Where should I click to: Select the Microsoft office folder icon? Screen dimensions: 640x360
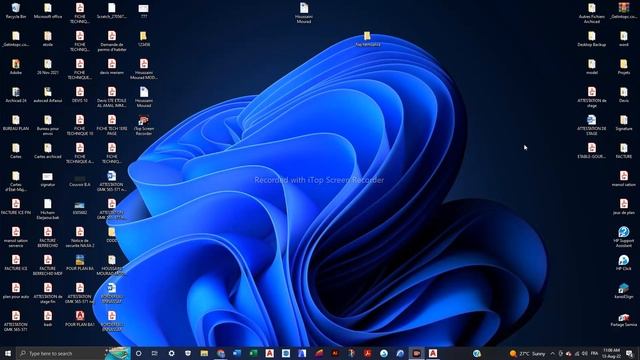(x=48, y=11)
